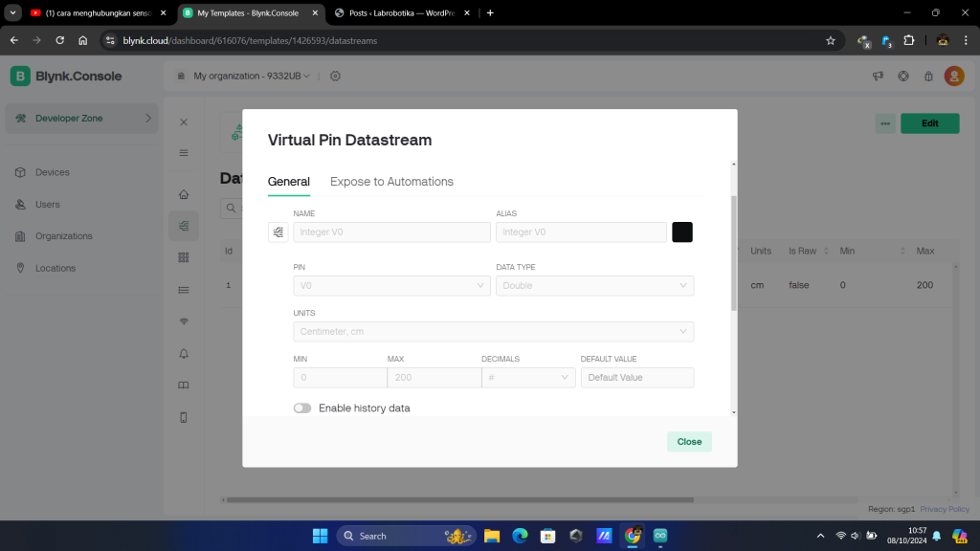Open the announcements megaphone icon

tap(877, 77)
